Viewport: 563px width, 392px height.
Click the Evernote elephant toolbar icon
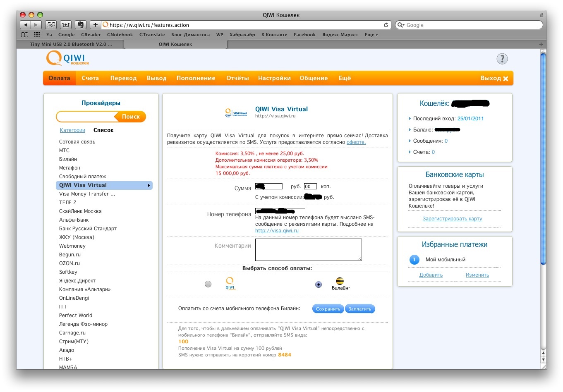coord(81,25)
